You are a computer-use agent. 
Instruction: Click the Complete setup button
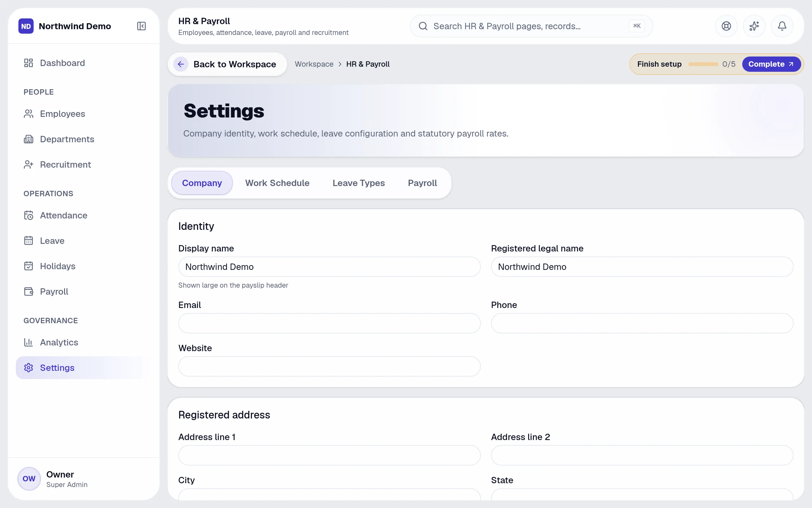771,64
